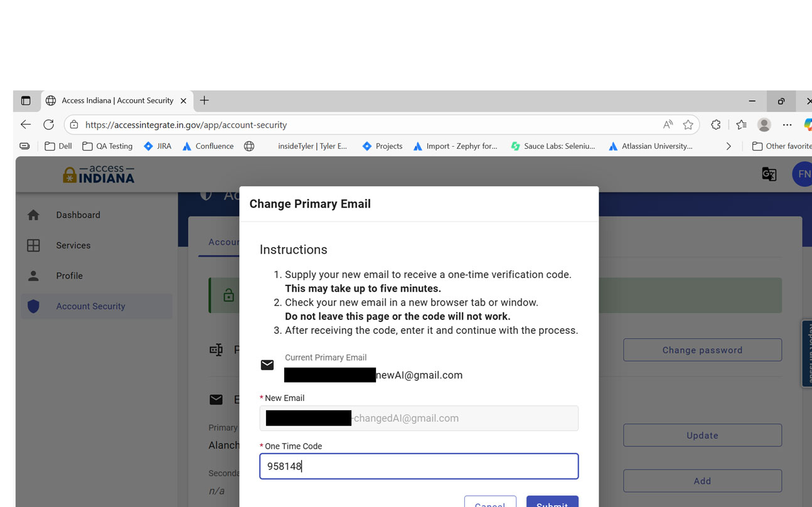Click the Change password button
The height and width of the screenshot is (507, 812).
702,350
